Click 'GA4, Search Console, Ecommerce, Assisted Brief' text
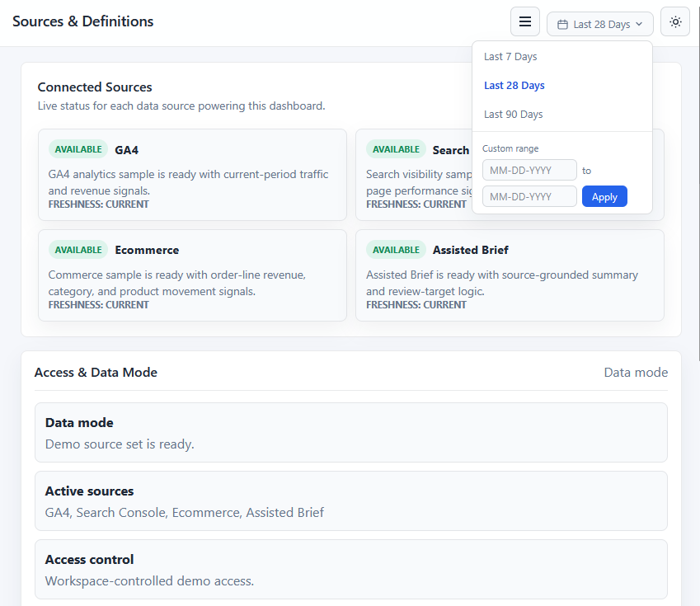The height and width of the screenshot is (606, 700). click(185, 513)
